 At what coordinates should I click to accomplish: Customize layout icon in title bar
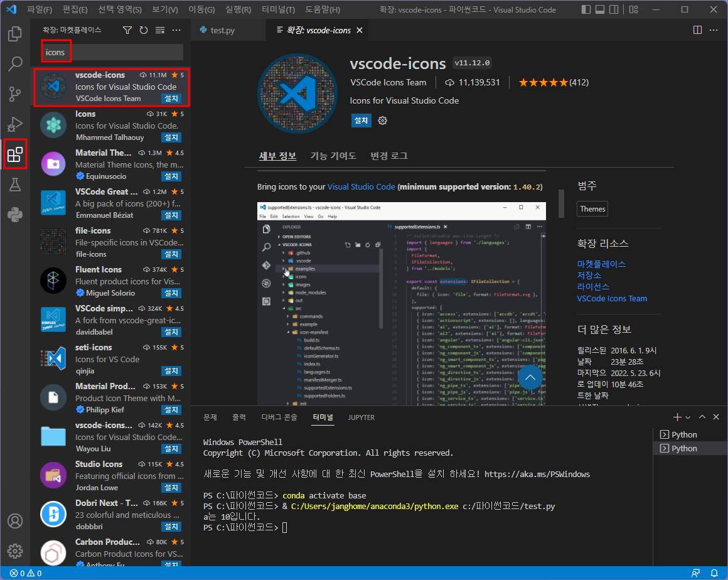634,9
